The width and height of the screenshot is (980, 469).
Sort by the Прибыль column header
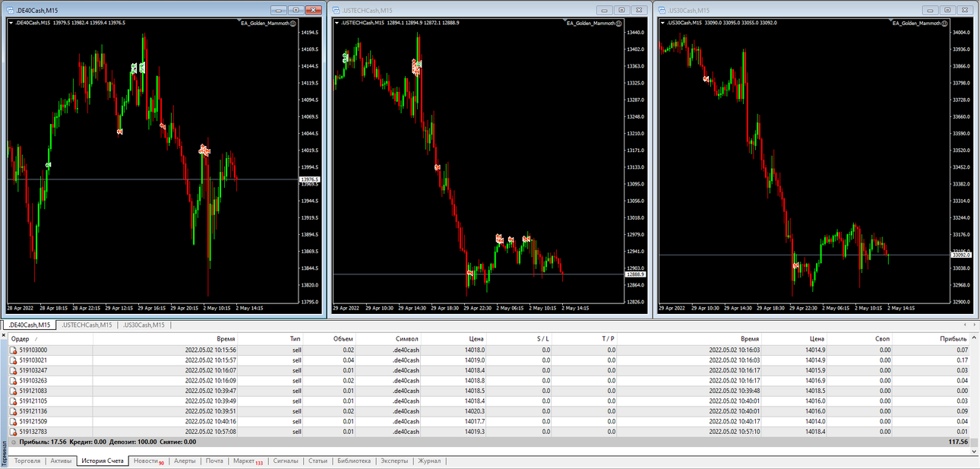[x=953, y=338]
